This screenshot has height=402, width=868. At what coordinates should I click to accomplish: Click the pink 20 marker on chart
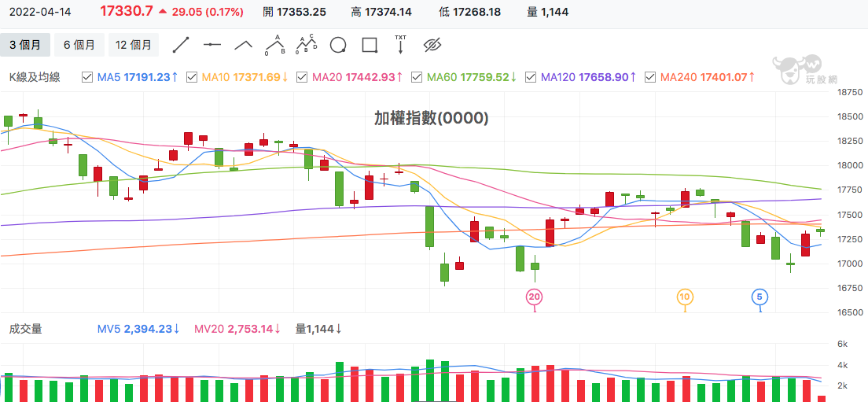point(534,297)
